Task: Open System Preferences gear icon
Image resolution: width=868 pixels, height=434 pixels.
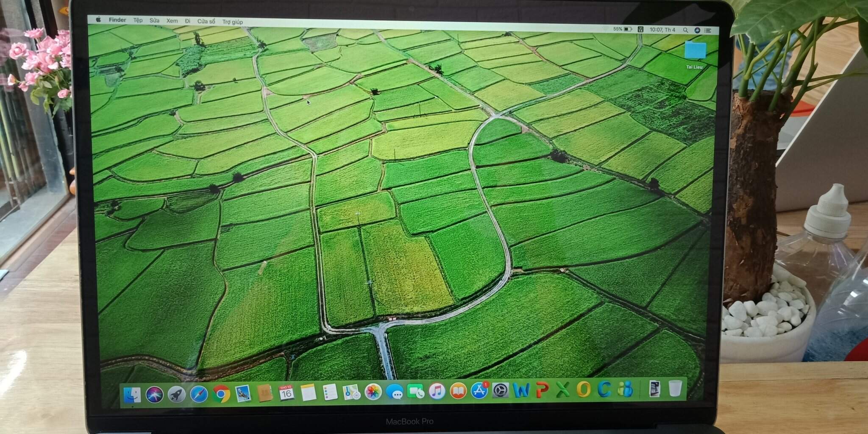Action: click(500, 390)
